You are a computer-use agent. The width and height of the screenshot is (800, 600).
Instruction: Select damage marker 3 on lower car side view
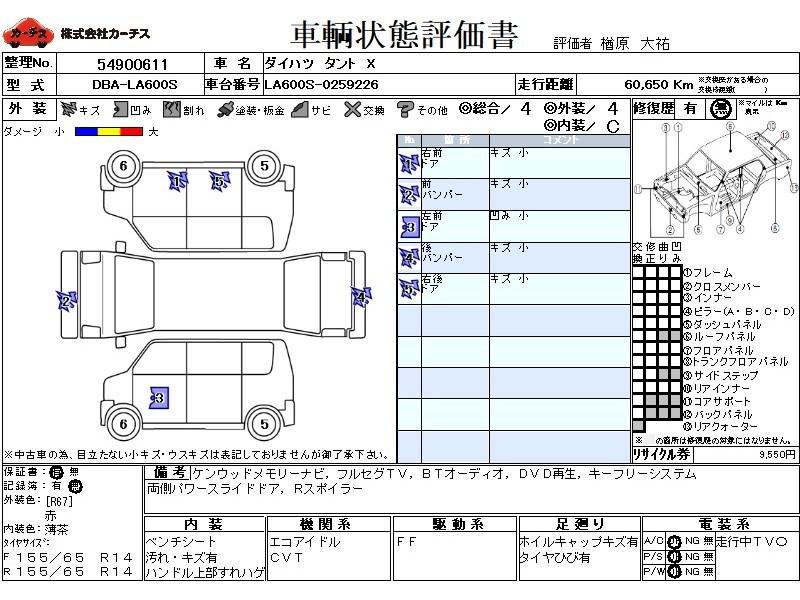click(x=157, y=398)
